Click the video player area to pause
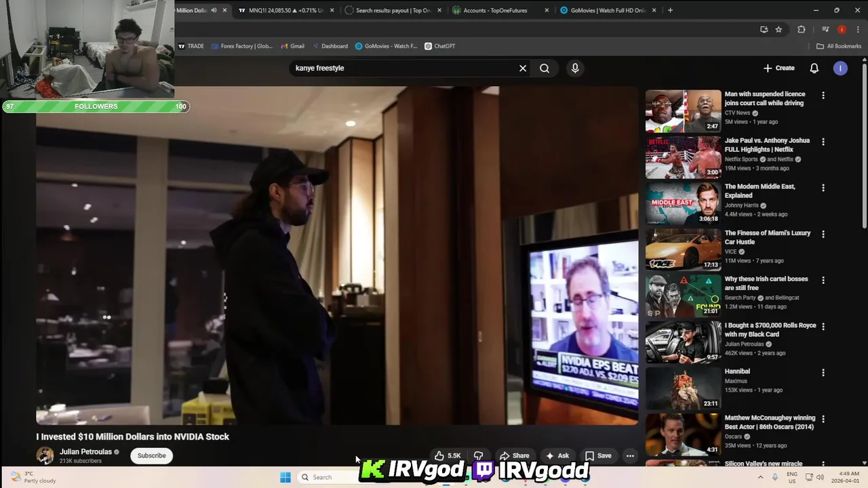Screen dimensions: 868x488 point(337,256)
